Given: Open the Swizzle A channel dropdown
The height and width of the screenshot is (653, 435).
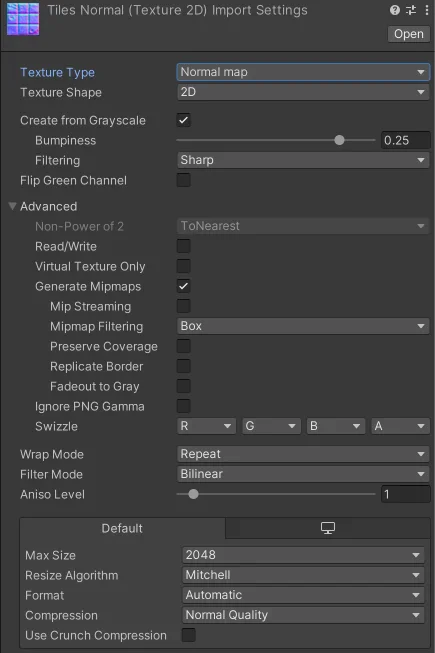Looking at the screenshot, I should click(x=400, y=426).
